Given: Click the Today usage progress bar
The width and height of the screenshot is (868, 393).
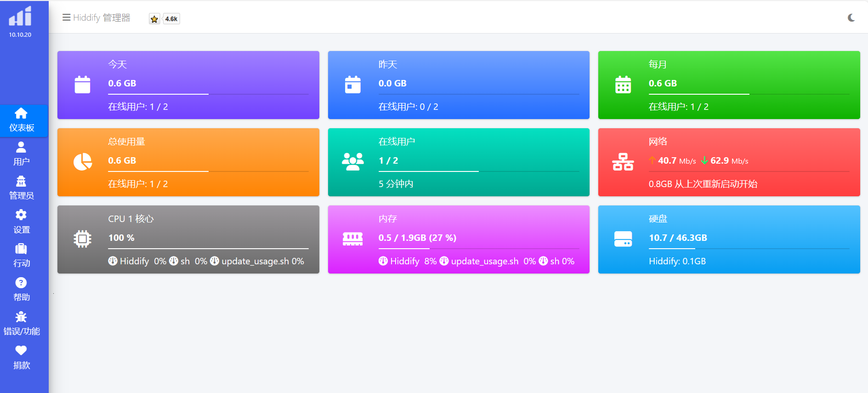Looking at the screenshot, I should click(208, 94).
